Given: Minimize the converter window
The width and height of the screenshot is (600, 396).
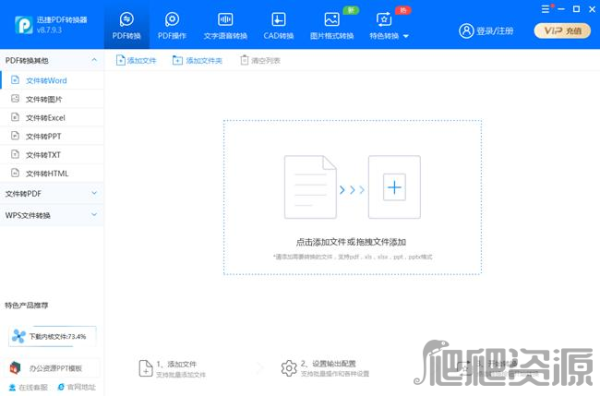Looking at the screenshot, I should click(x=561, y=9).
